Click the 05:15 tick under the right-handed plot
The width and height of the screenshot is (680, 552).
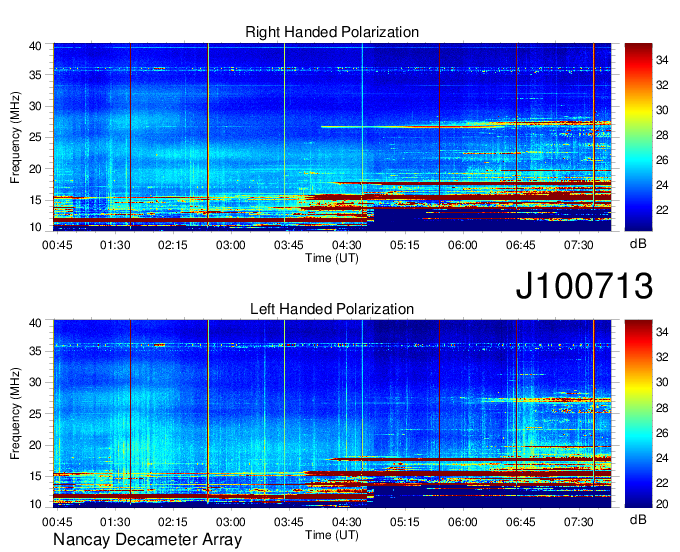405,245
